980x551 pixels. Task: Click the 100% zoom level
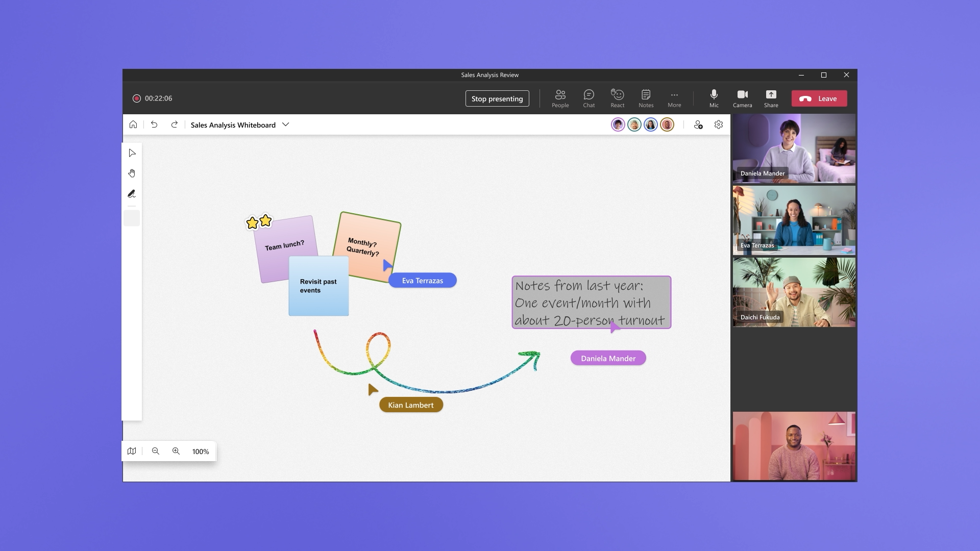coord(201,452)
